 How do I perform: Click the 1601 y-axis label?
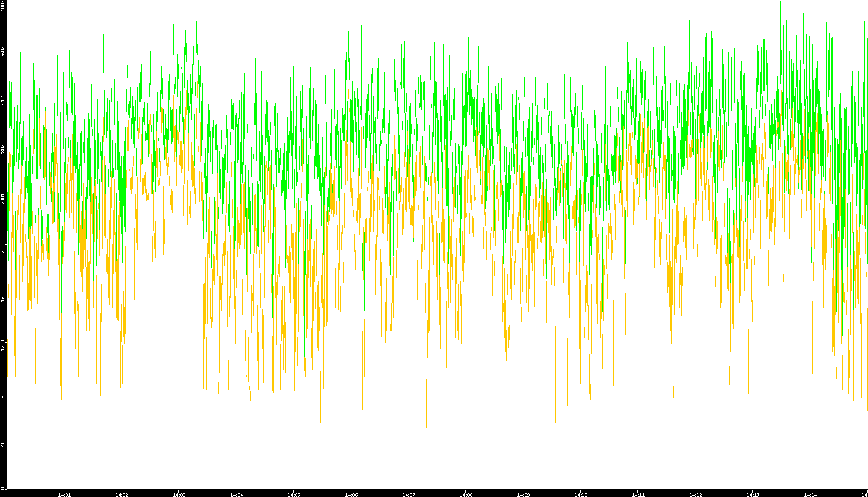(3, 296)
